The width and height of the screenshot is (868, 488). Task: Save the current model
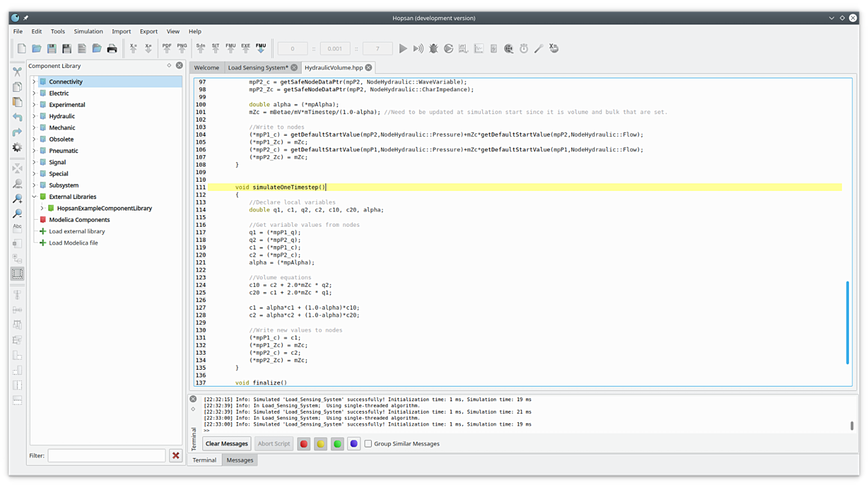[51, 48]
